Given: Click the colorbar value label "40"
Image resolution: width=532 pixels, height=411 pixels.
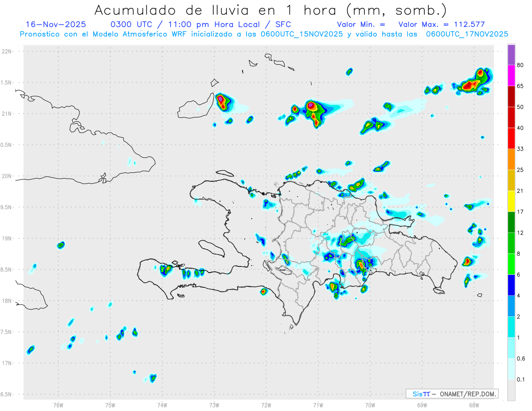Looking at the screenshot, I should [520, 128].
